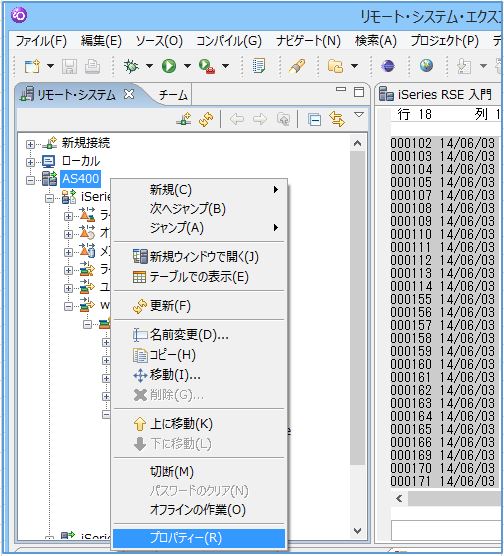Open the External Tools dropdown arrow
Image resolution: width=504 pixels, height=556 pixels.
[225, 66]
